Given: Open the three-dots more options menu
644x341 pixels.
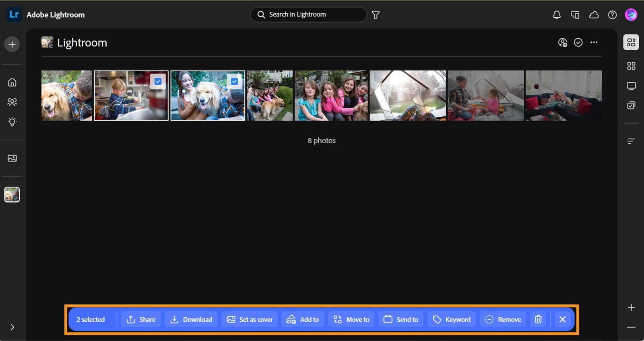Looking at the screenshot, I should point(594,42).
